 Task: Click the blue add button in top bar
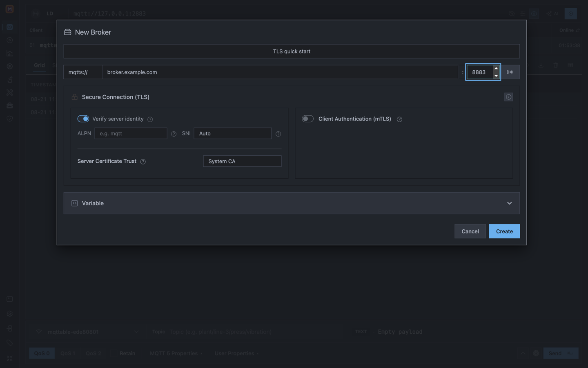coord(570,13)
